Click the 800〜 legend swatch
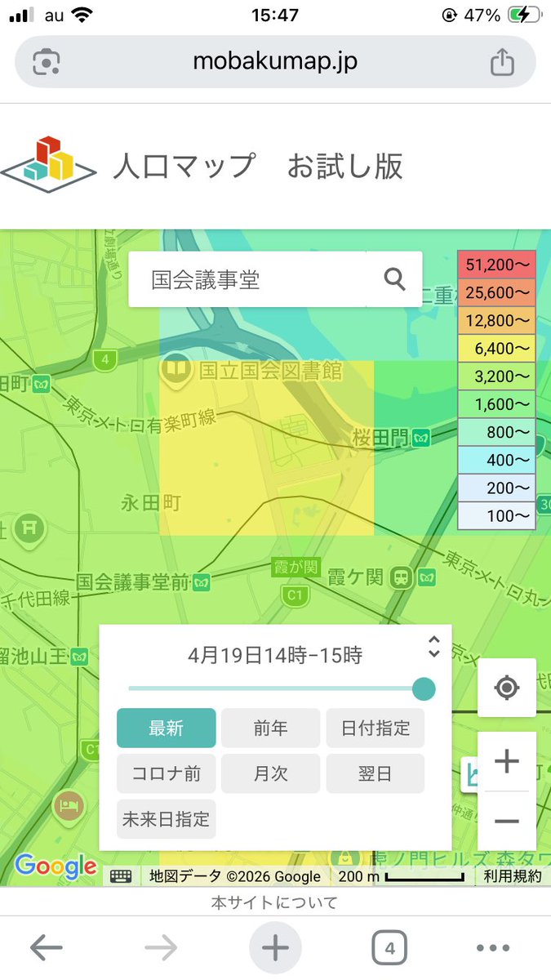This screenshot has width=551, height=980. coord(496,432)
